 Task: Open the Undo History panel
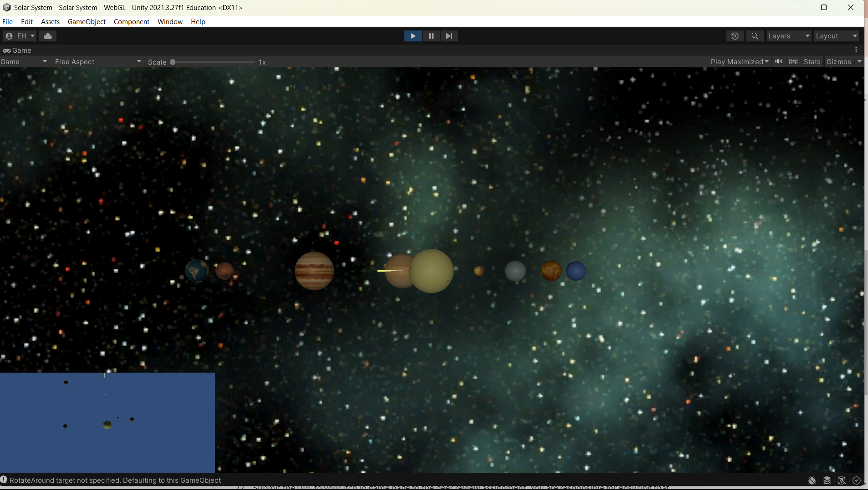pos(735,35)
